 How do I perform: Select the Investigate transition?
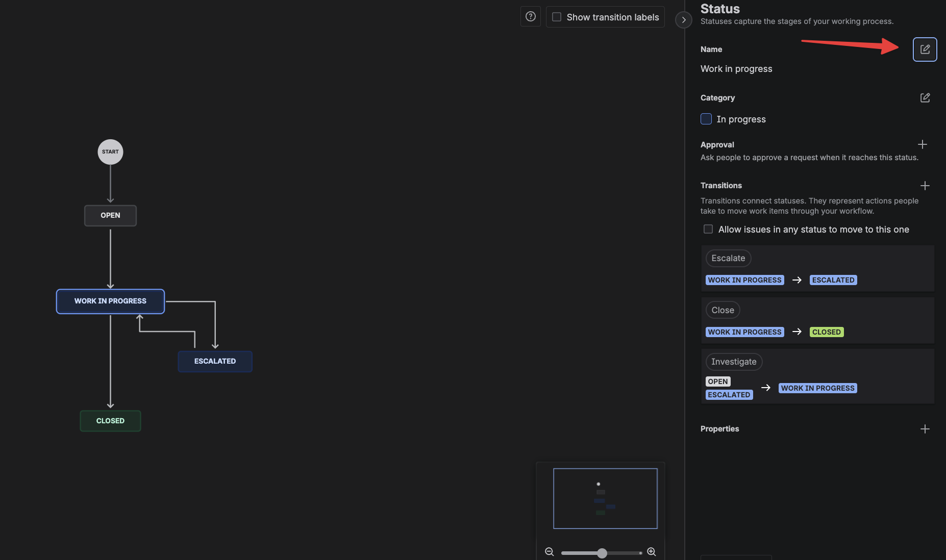733,362
